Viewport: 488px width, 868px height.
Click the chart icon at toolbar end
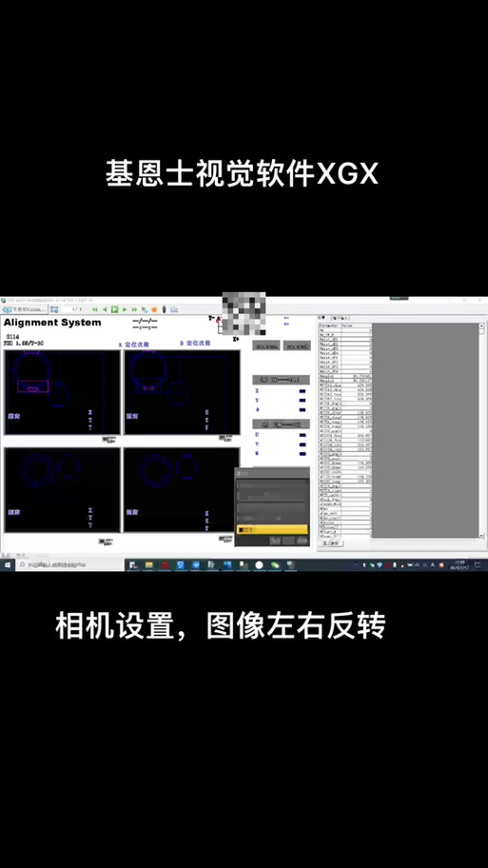(174, 309)
